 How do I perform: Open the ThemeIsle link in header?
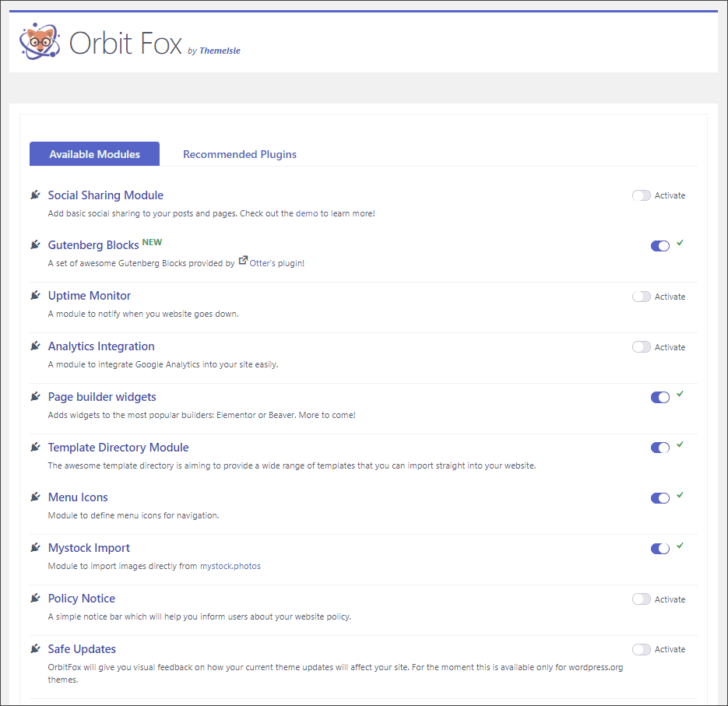click(220, 51)
